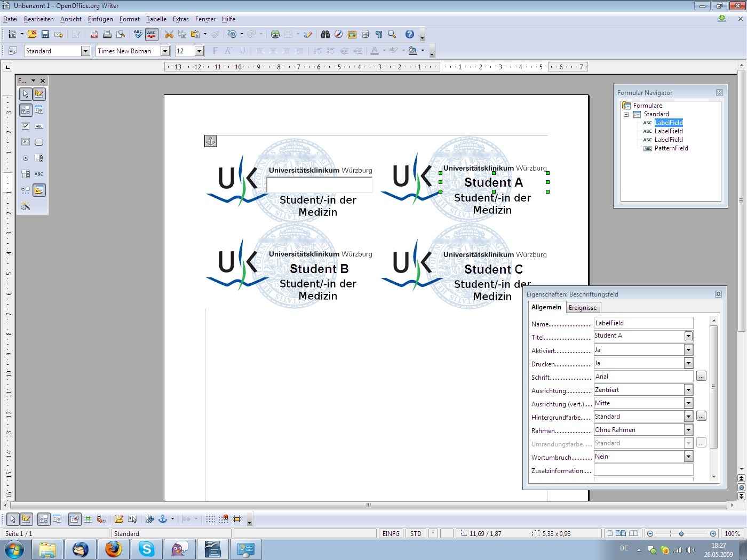Open the Tabelle menu

pyautogui.click(x=156, y=19)
